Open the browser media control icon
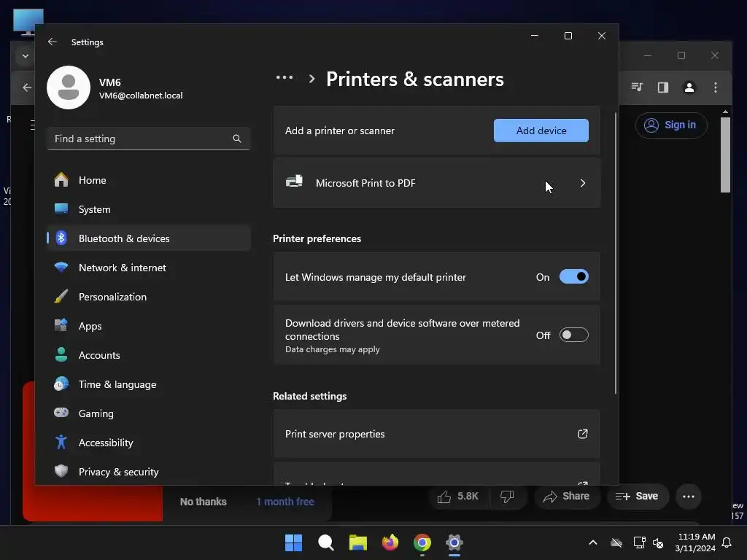This screenshot has height=560, width=747. [637, 87]
